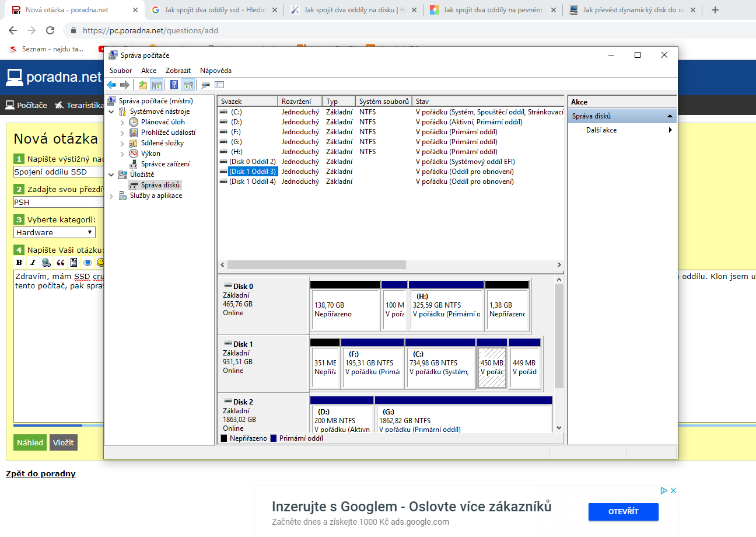Click the blue Help question-mark icon
The height and width of the screenshot is (537, 756).
pyautogui.click(x=174, y=85)
